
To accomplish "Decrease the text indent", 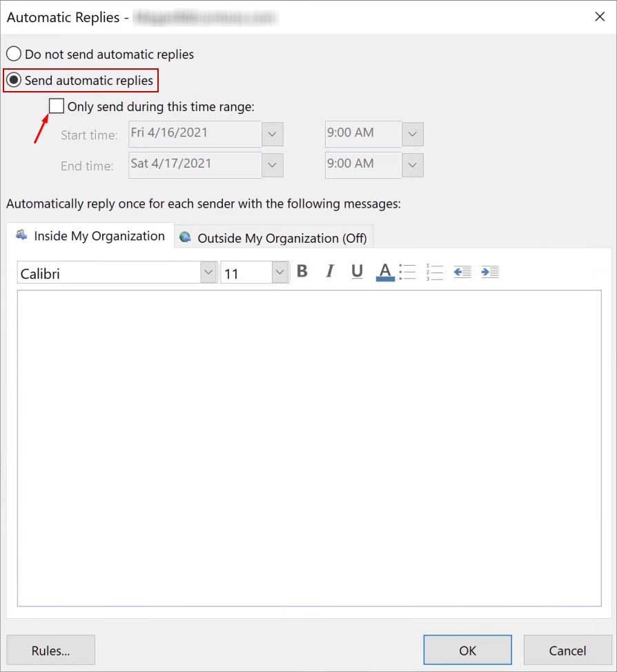I will (462, 272).
